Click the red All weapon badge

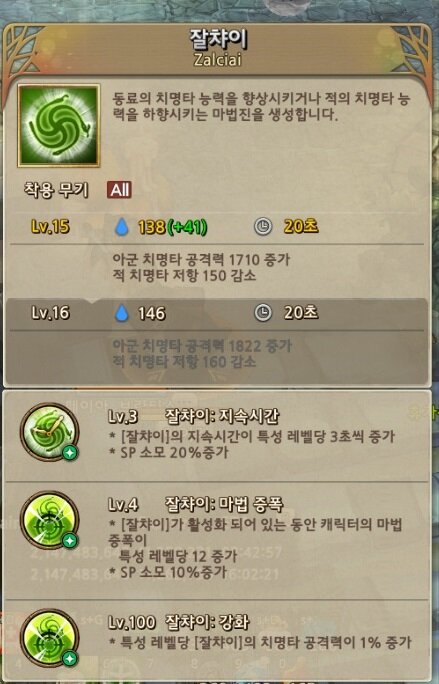pyautogui.click(x=119, y=190)
